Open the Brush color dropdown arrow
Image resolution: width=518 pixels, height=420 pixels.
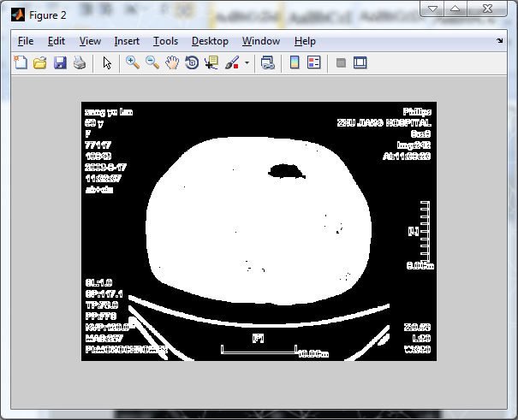[x=247, y=62]
